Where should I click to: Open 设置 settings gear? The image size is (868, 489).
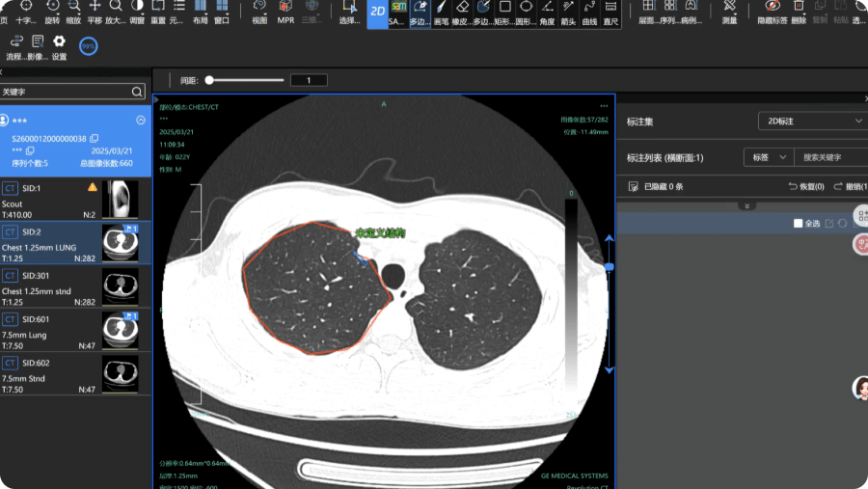pyautogui.click(x=59, y=47)
